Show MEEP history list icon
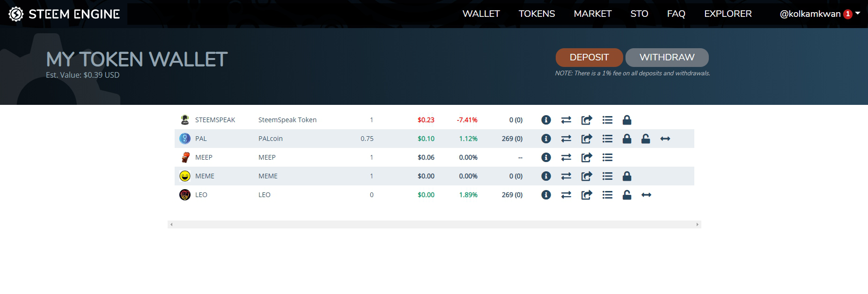Viewport: 868px width, 294px height. point(607,157)
